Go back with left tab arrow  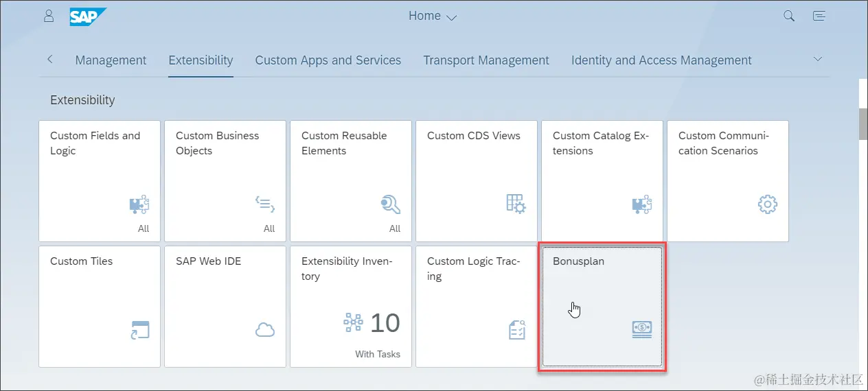click(x=50, y=60)
